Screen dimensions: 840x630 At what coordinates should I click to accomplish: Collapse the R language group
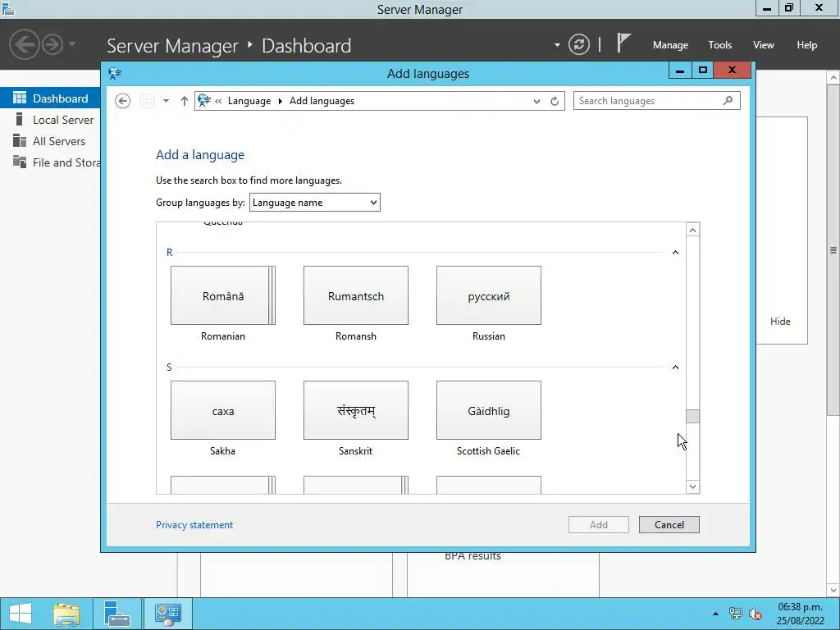tap(676, 253)
